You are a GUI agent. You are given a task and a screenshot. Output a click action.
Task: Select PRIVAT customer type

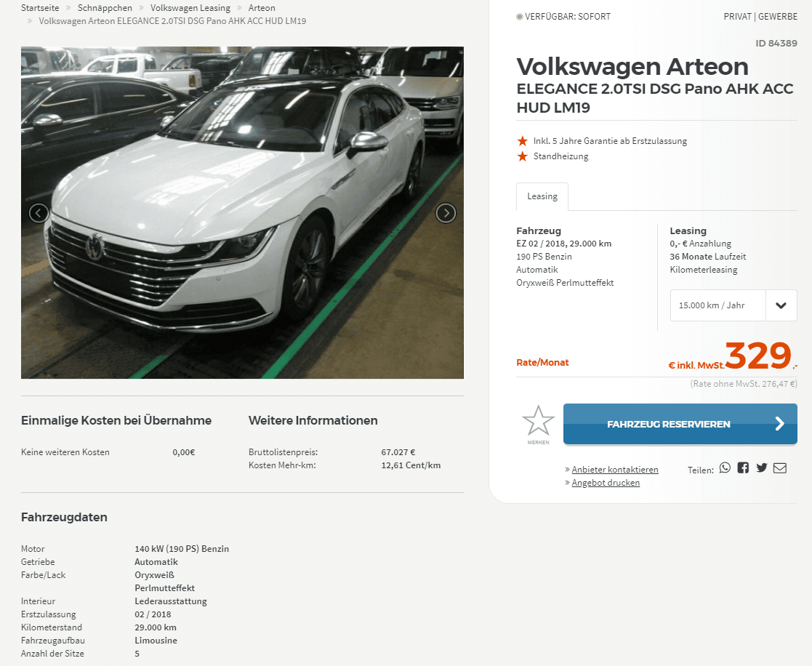tap(737, 17)
